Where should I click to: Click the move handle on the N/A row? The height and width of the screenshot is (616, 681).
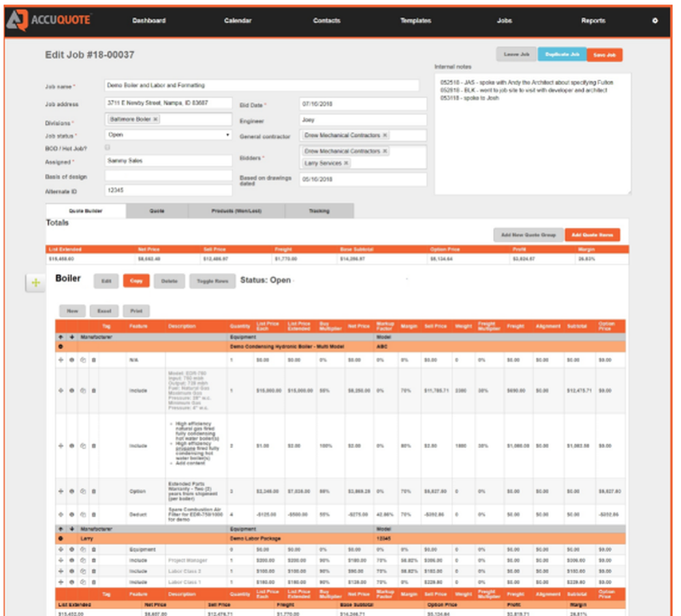point(61,360)
